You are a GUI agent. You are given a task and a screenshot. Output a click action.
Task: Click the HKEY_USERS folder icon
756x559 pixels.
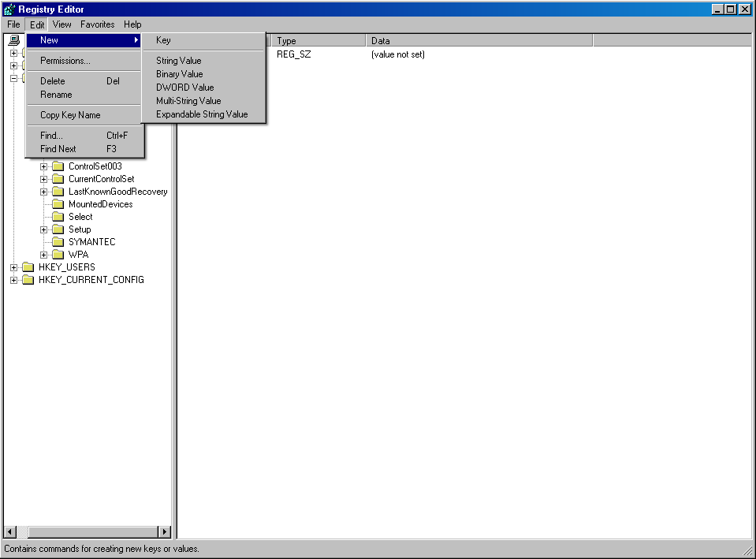[28, 267]
